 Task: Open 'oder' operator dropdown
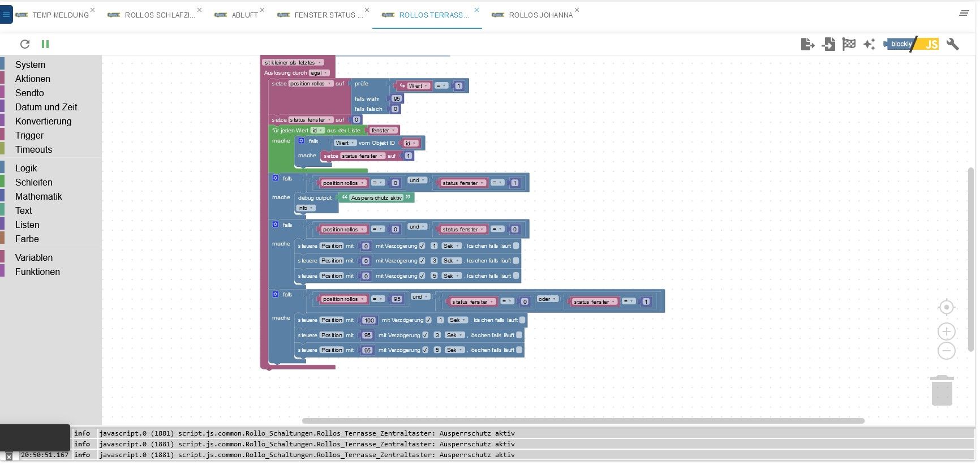(547, 299)
